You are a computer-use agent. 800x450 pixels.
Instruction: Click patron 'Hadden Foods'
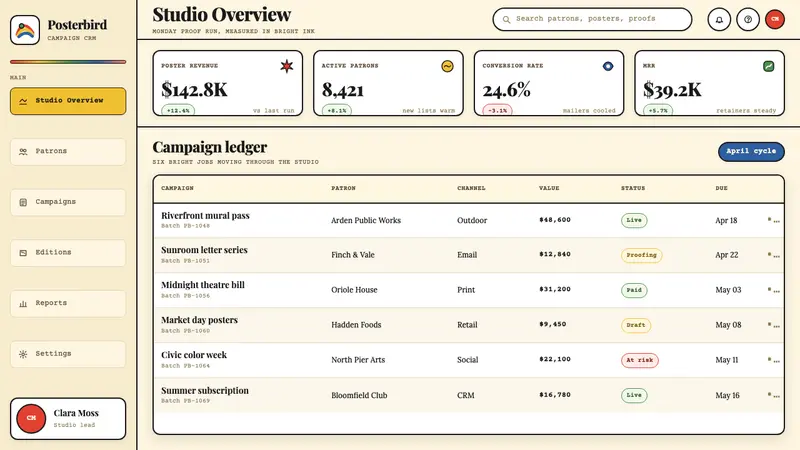click(356, 325)
